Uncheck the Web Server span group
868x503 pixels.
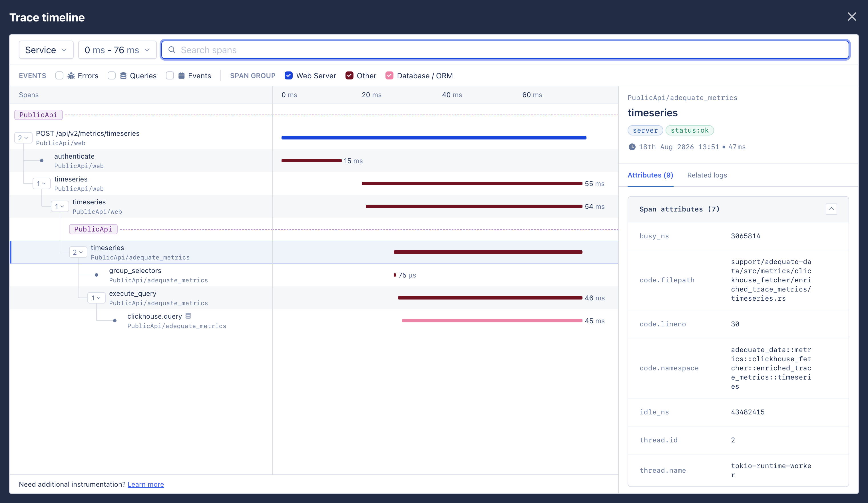click(x=289, y=75)
